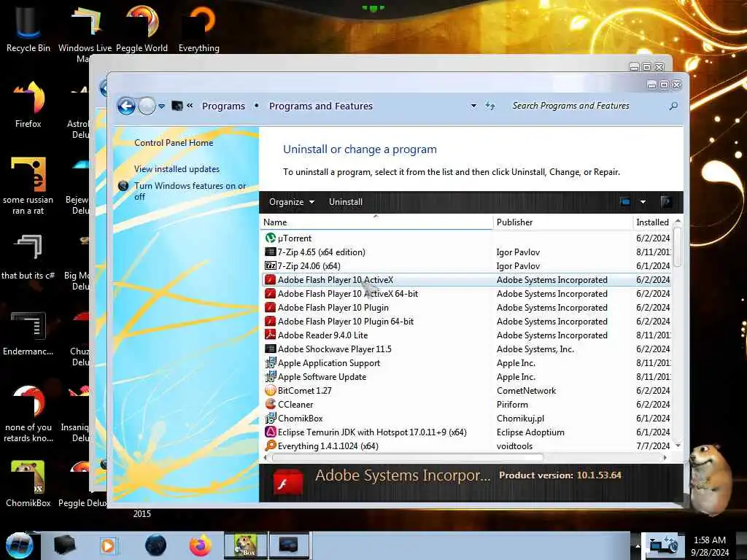Open Firefox from the taskbar
Screen dimensions: 747x560
pyautogui.click(x=201, y=545)
